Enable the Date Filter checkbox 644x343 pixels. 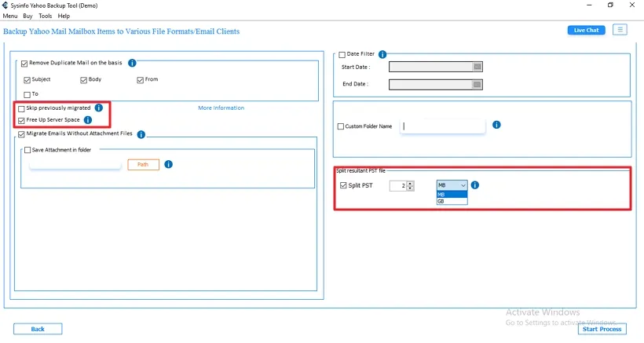tap(342, 55)
